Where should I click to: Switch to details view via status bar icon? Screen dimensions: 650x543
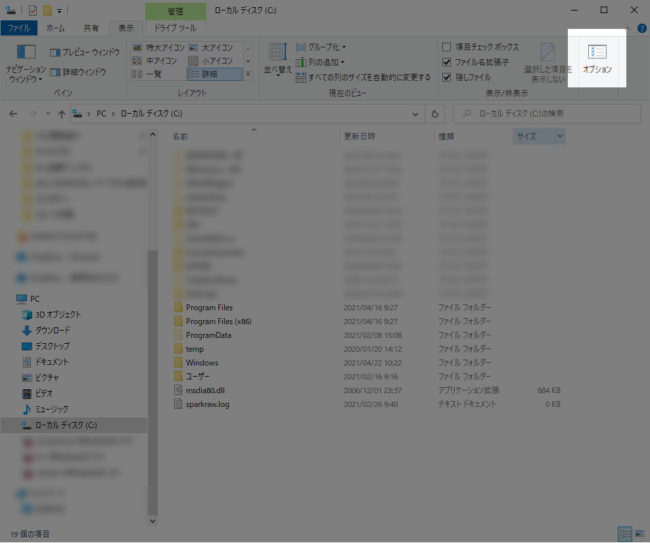coord(625,534)
